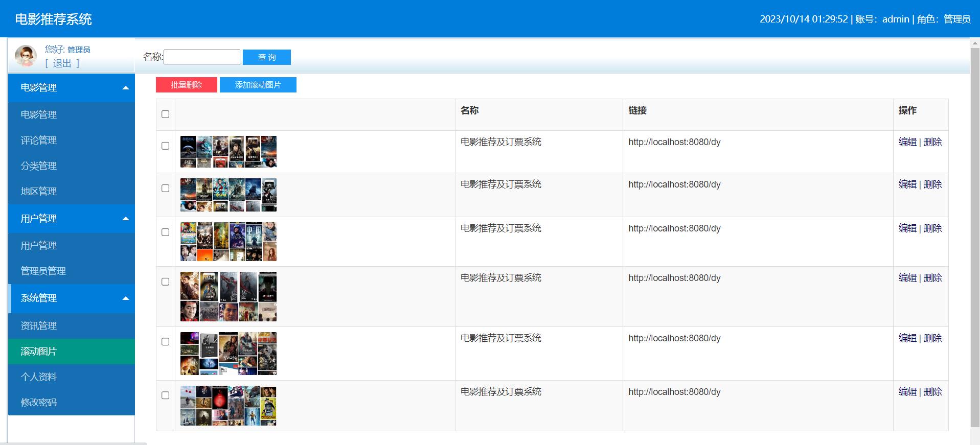Click 删除 in the first table row
Image resolution: width=980 pixels, height=445 pixels.
coord(932,142)
